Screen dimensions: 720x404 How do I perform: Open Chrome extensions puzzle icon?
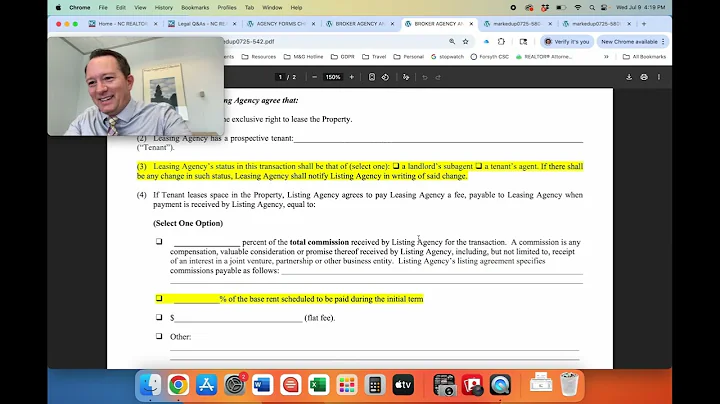[501, 41]
